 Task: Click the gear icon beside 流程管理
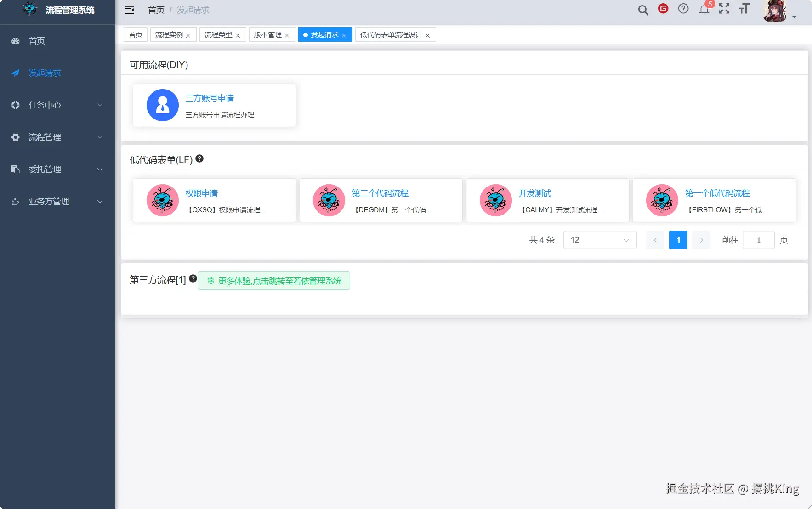click(x=16, y=137)
